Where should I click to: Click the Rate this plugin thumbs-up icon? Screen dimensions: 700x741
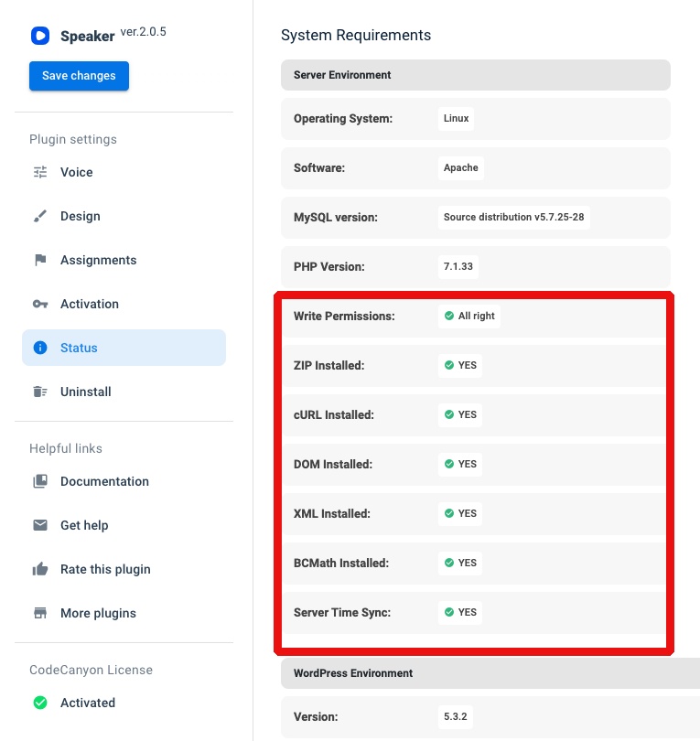[40, 569]
